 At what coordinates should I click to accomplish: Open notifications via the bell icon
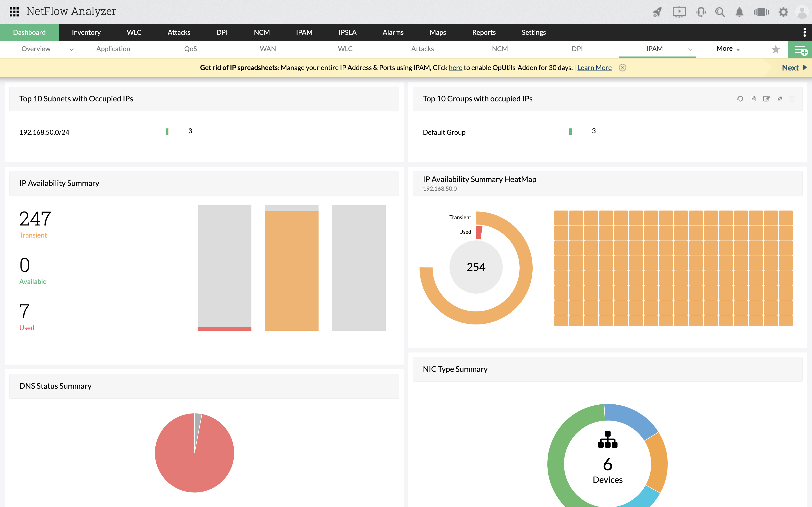point(739,12)
